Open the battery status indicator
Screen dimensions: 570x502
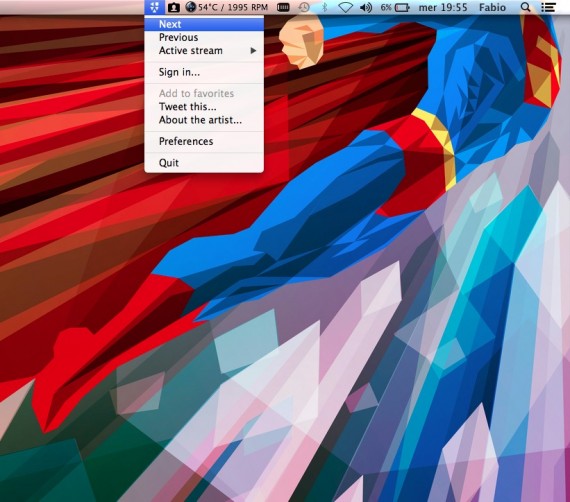395,7
